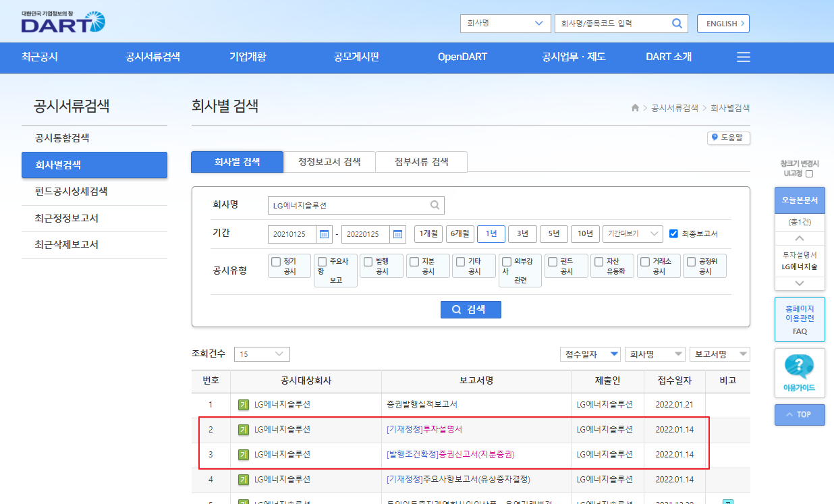The image size is (834, 504).
Task: Open the 회사명 header dropdown
Action: pos(505,24)
